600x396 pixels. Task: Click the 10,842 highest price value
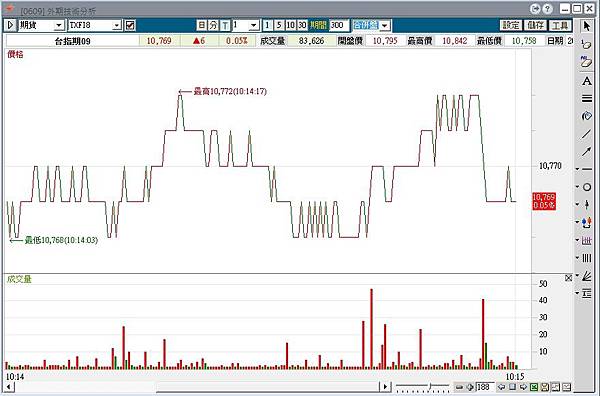click(455, 41)
